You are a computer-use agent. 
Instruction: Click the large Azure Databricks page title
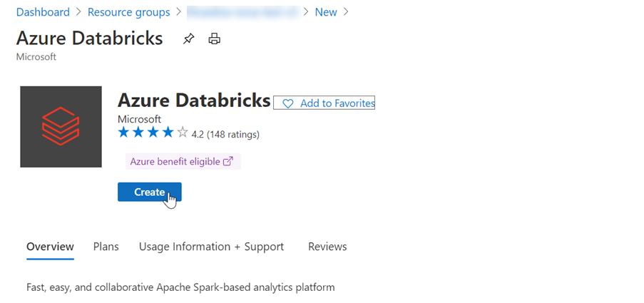pos(89,38)
